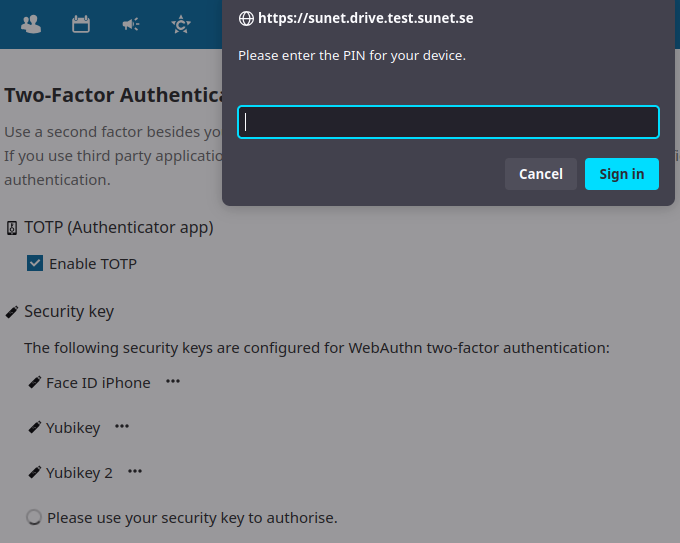
Task: Click the key icon beside Yubikey 2
Action: 35,472
